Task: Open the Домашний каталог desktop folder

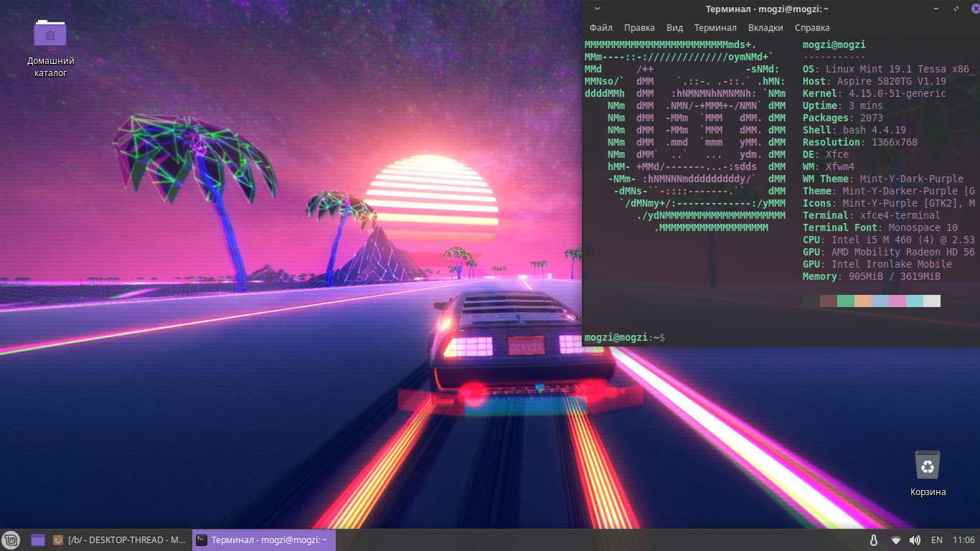Action: 50,48
